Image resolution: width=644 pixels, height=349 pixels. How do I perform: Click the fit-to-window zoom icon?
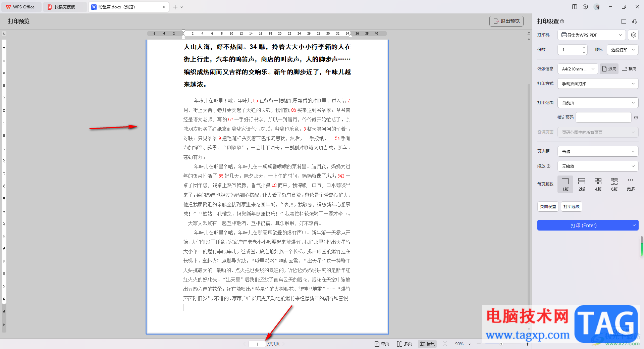coord(445,344)
